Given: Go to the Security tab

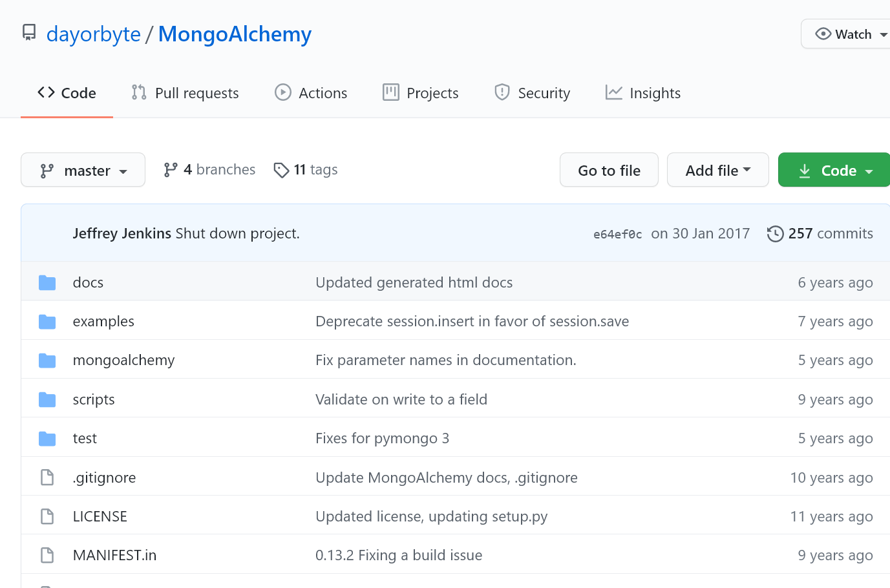Looking at the screenshot, I should pos(532,93).
